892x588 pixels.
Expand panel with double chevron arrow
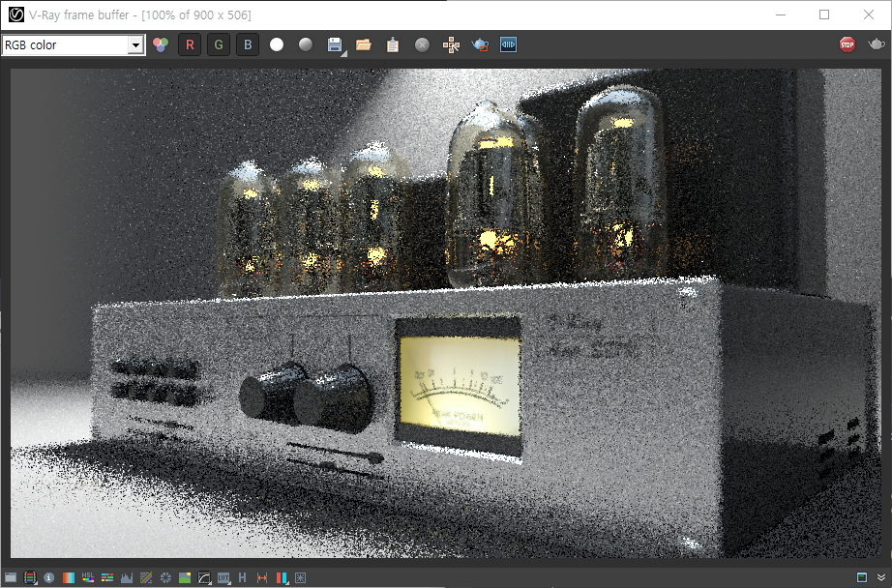[x=879, y=577]
